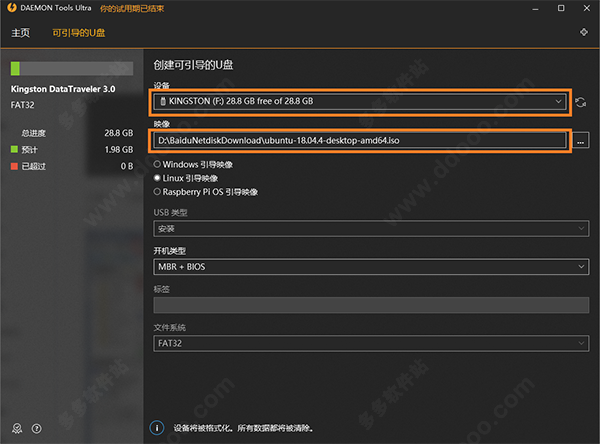The height and width of the screenshot is (444, 600).
Task: Maximize the DAEMON Tools Ultra window
Action: 561,8
